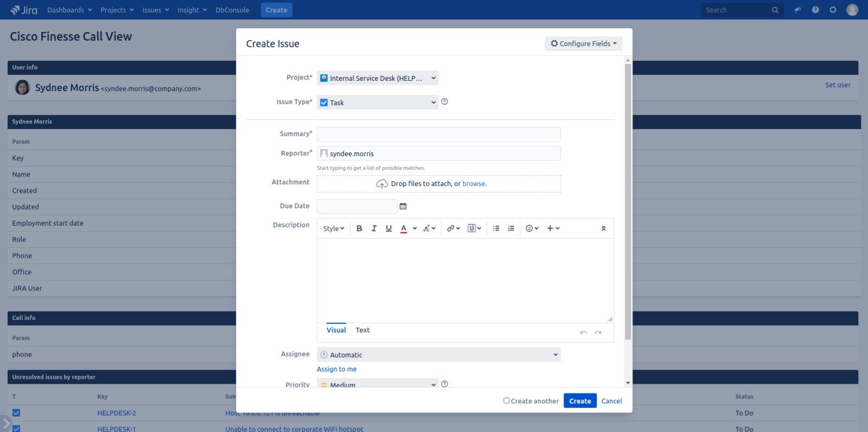Click Sydnee Morris user avatar photo
The image size is (868, 432).
click(x=22, y=87)
